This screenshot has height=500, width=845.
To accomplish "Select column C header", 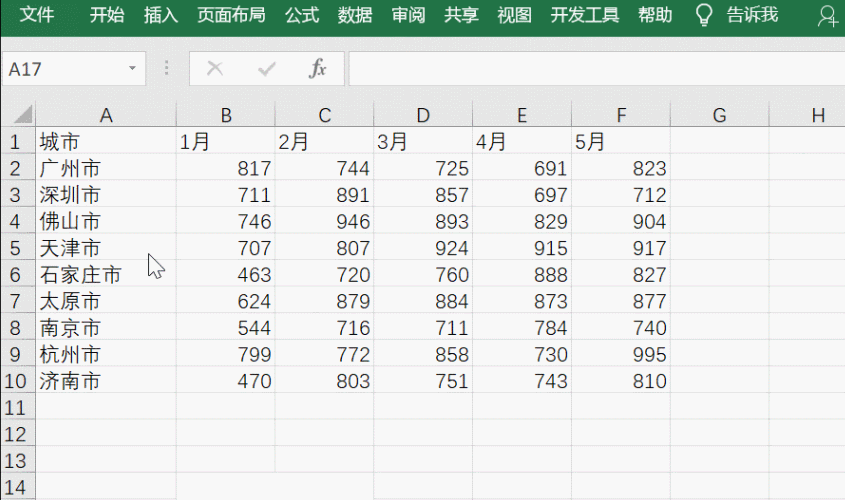I will (x=324, y=115).
